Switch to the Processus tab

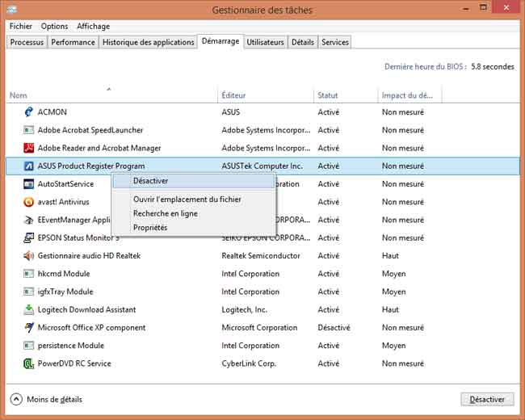click(x=27, y=42)
